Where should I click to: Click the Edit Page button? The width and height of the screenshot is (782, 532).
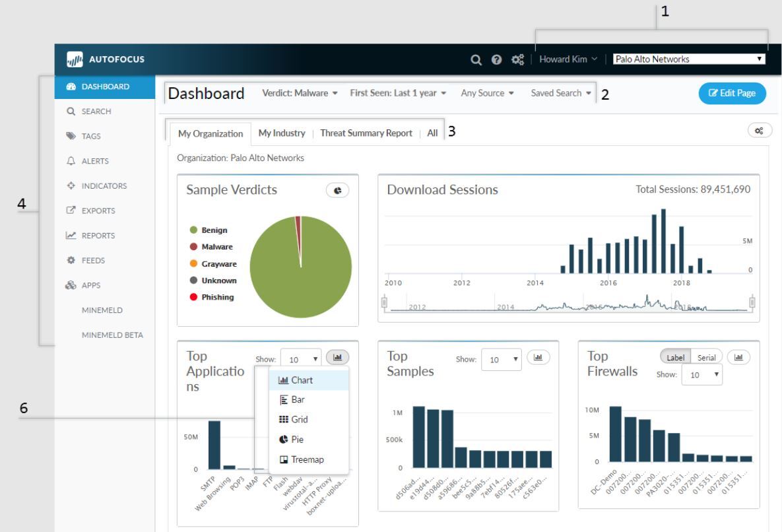click(732, 94)
